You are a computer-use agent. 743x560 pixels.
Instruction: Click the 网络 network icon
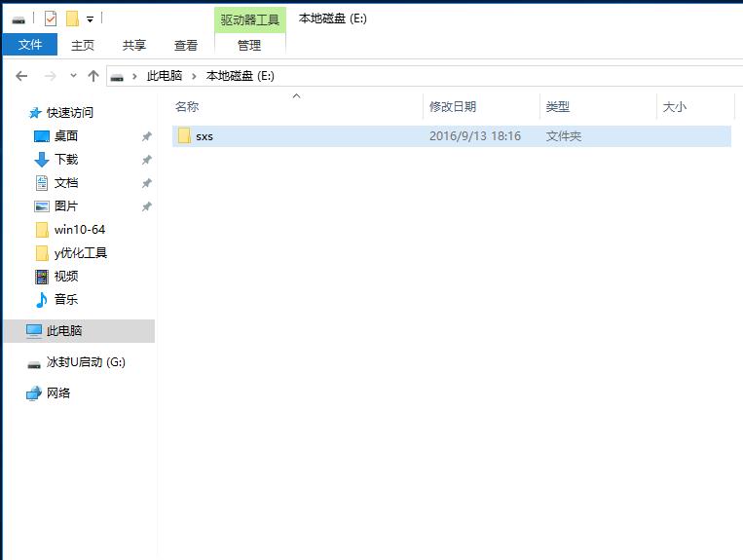(34, 393)
